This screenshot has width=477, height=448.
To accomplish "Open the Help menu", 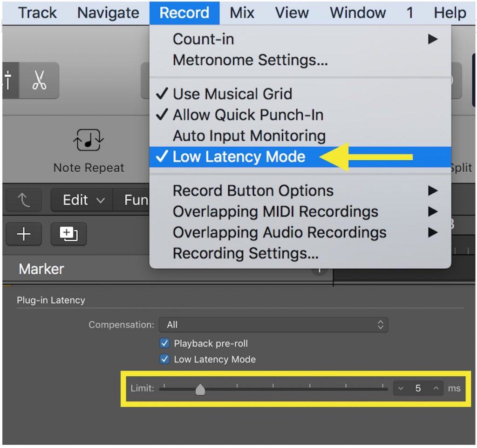I will pos(450,13).
